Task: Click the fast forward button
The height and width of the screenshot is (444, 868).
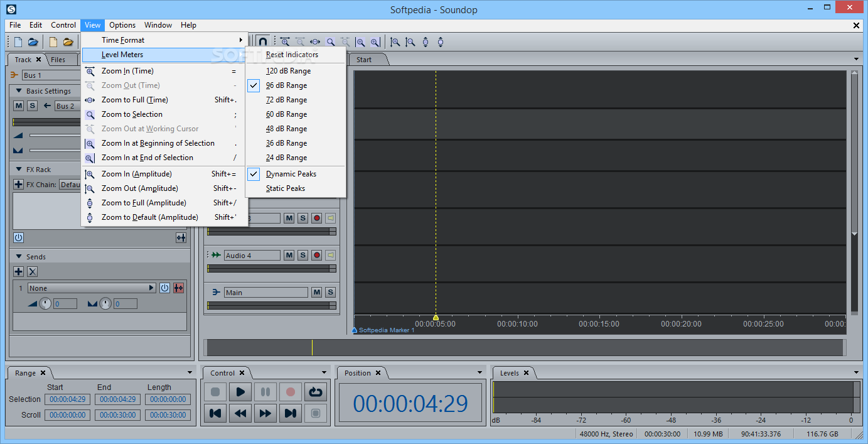Action: (265, 413)
